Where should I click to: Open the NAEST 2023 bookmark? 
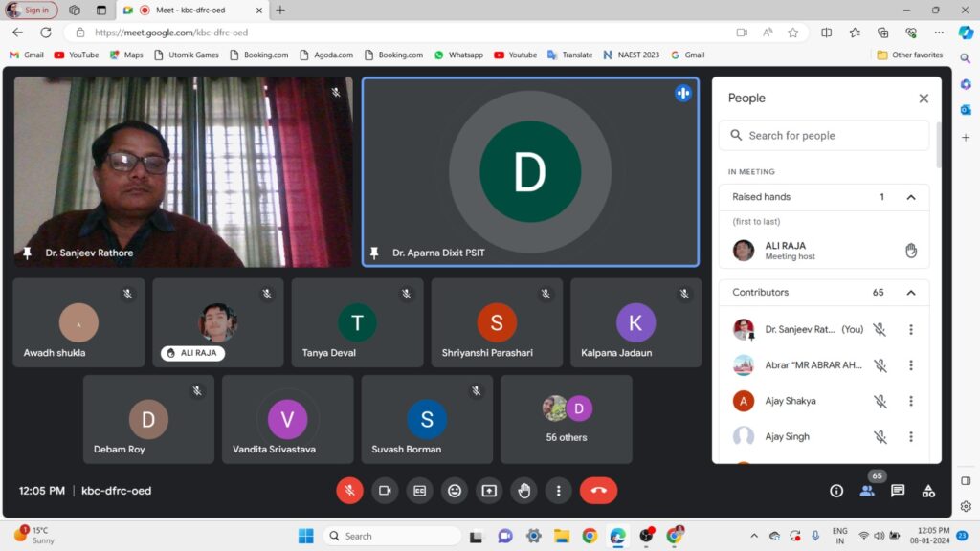632,55
